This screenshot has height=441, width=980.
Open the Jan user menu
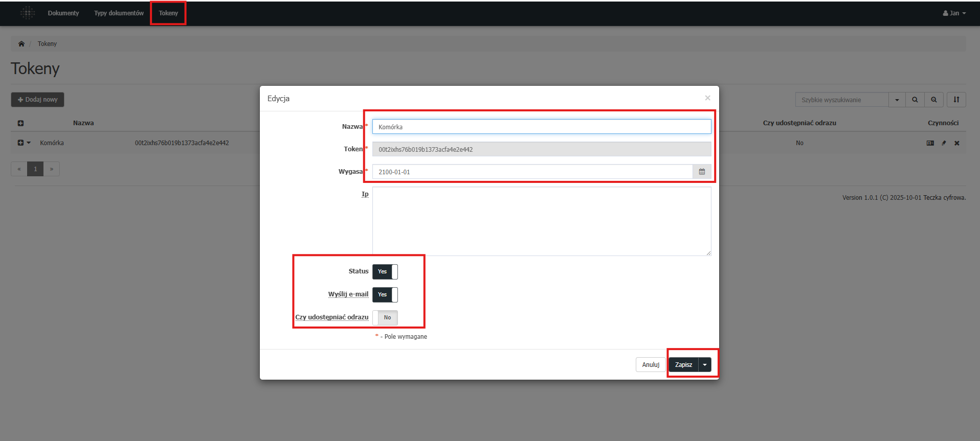click(x=954, y=13)
